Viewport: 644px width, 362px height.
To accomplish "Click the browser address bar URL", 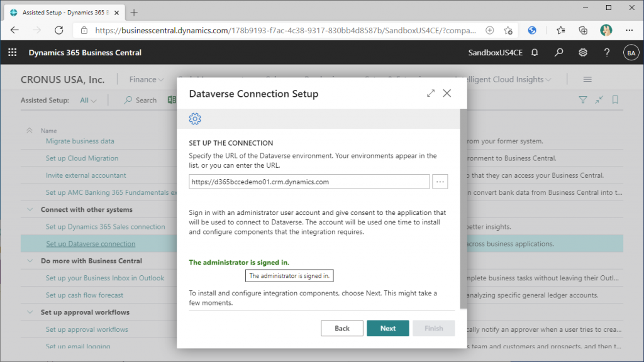I will (x=286, y=30).
